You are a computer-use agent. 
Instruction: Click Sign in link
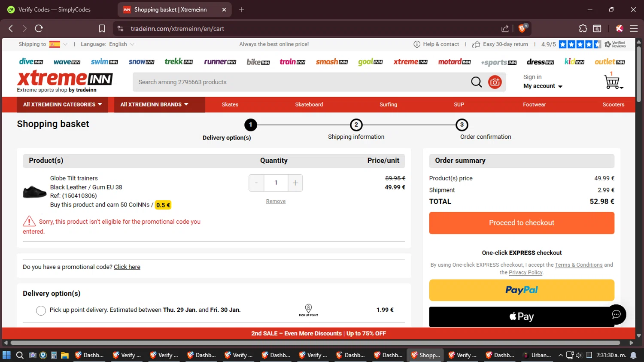[x=532, y=77]
